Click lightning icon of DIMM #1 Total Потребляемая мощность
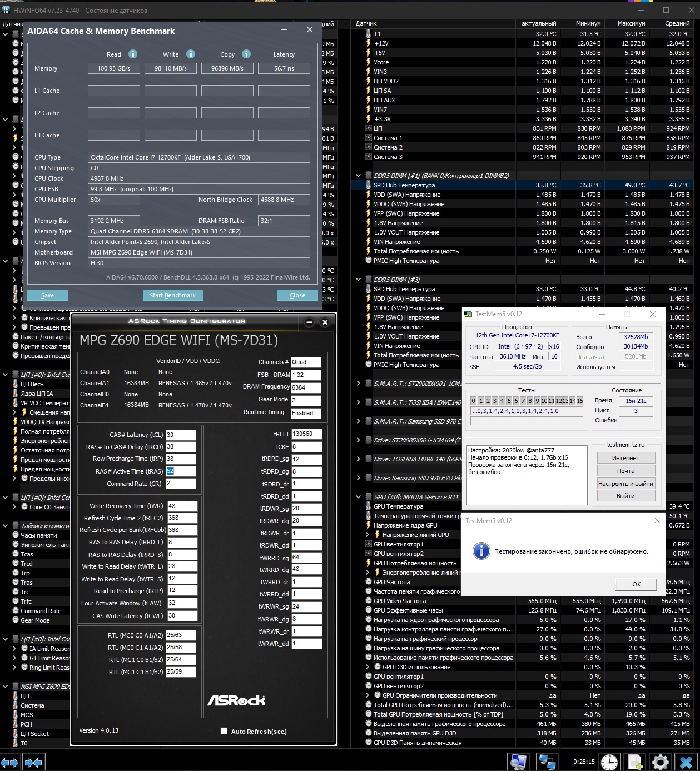 368,251
